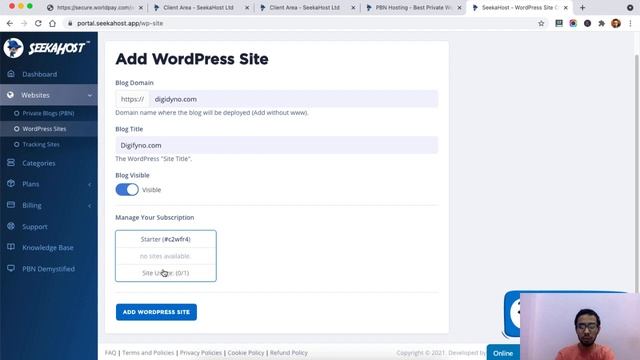Viewport: 640px width, 360px height.
Task: Open the Cookie Policy footer link
Action: click(246, 352)
